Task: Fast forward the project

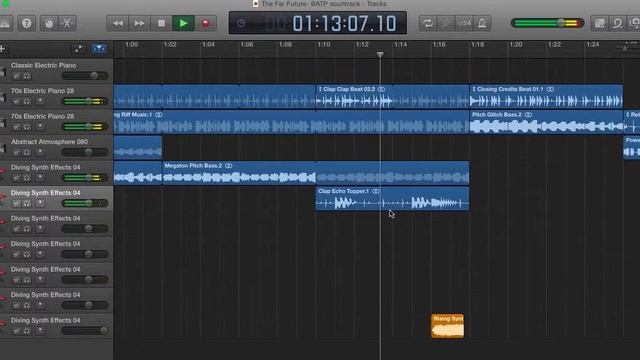Action: tap(139, 23)
